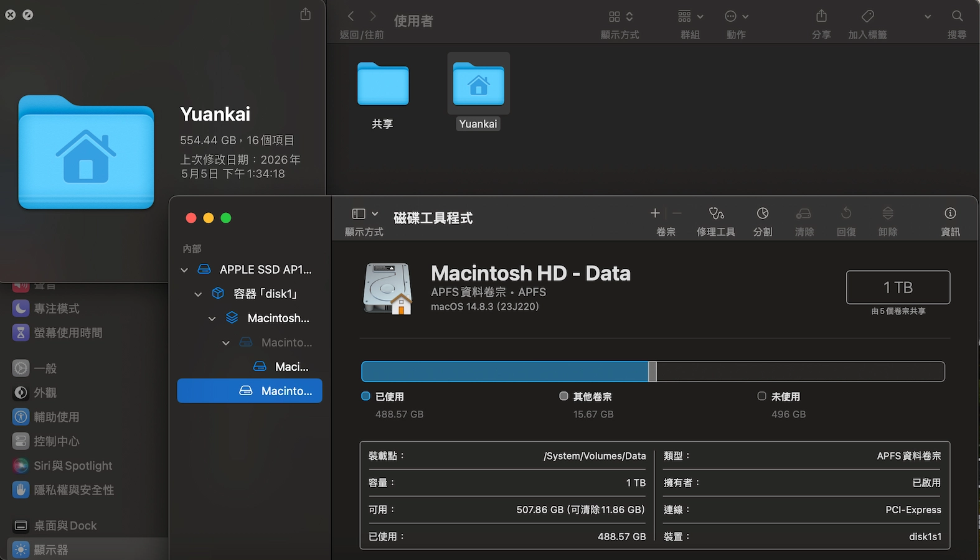Open the Partition 分割 tool
The height and width of the screenshot is (560, 980).
point(763,213)
